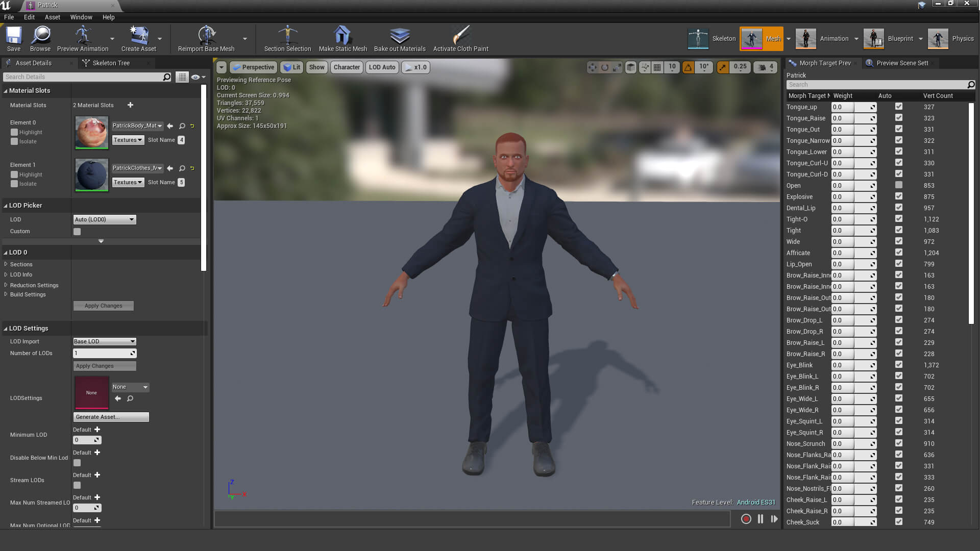Start recording with the record button

(746, 519)
